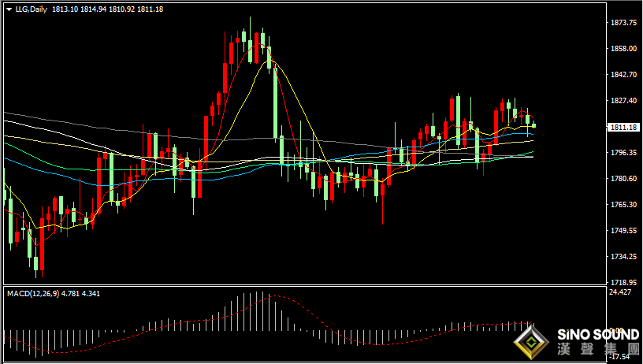
Task: Click the Sino Sound diamond logo icon
Action: [531, 342]
